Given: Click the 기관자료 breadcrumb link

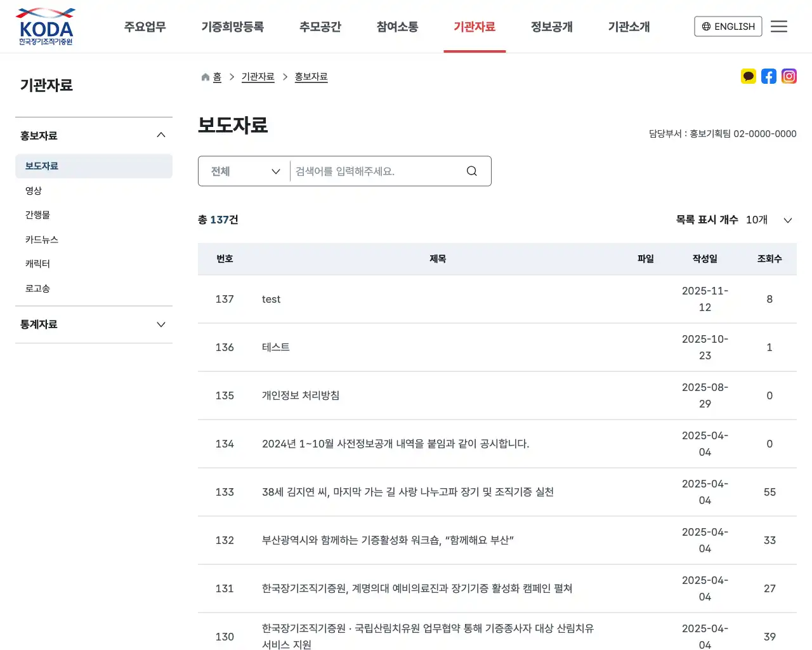Looking at the screenshot, I should coord(258,77).
